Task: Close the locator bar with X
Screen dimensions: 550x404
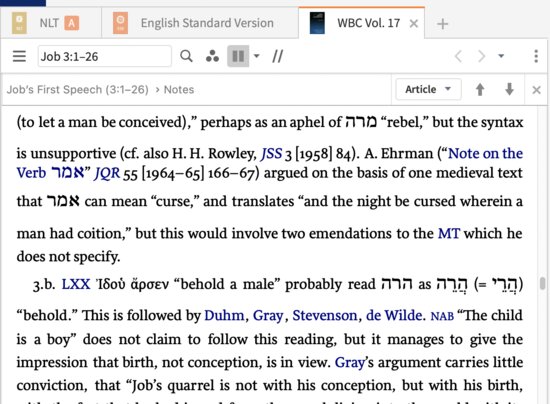Action: coord(536,90)
